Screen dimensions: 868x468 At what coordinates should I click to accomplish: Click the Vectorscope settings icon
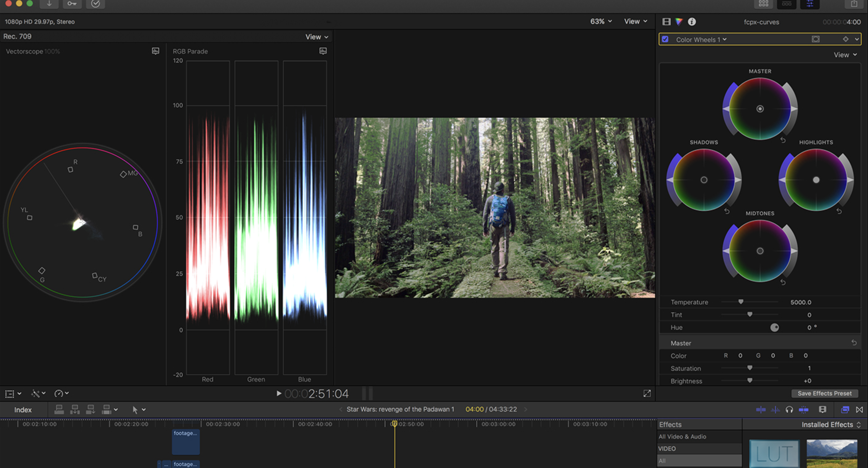155,51
